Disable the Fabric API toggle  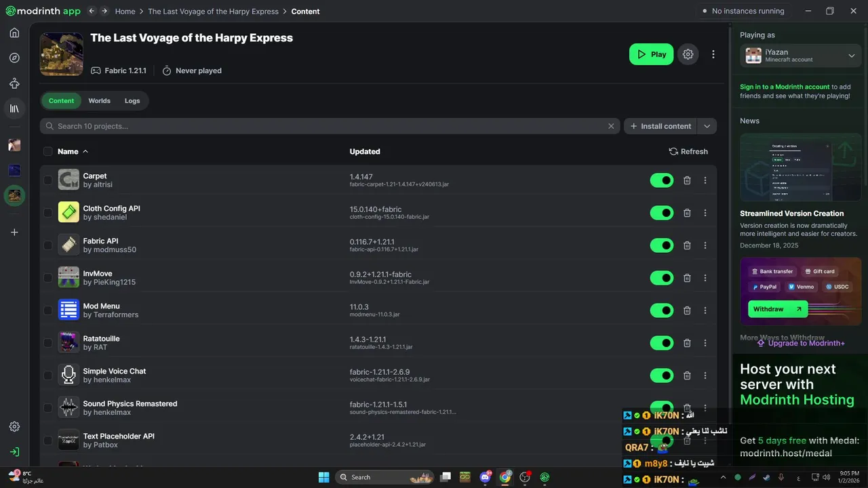662,245
